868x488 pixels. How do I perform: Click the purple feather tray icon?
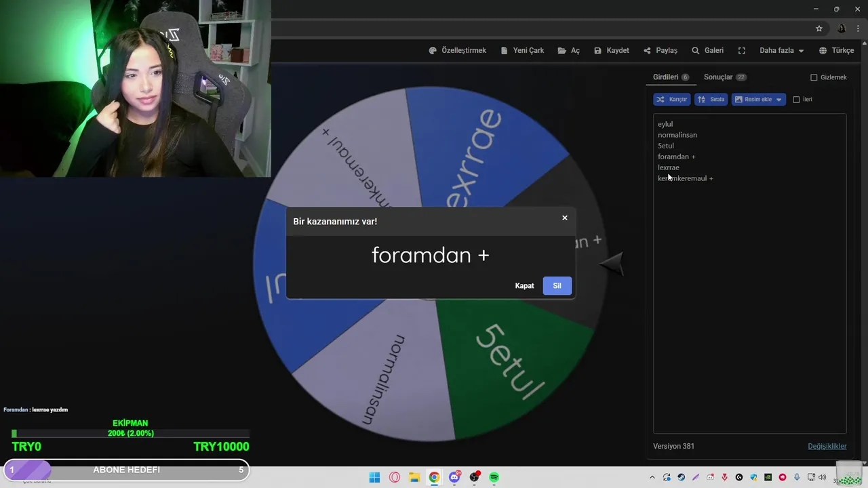696,477
